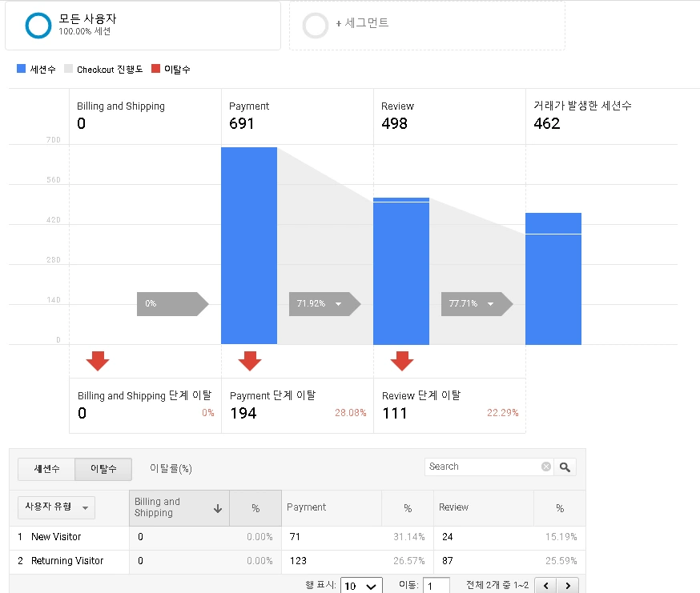This screenshot has height=593, width=700.
Task: Click the Payment sessions value 691
Action: pyautogui.click(x=242, y=123)
